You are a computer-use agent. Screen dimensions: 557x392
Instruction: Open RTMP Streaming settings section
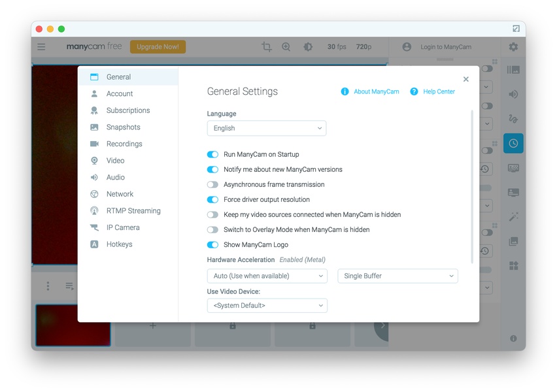[x=128, y=211]
